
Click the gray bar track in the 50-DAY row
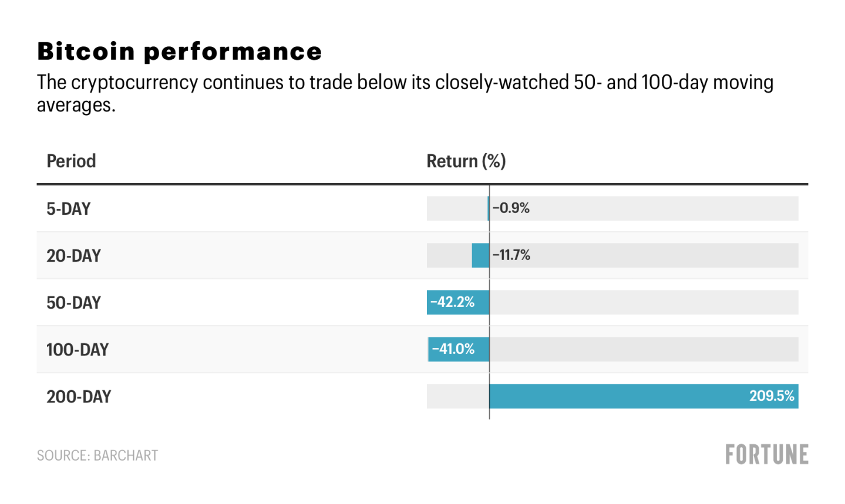643,303
